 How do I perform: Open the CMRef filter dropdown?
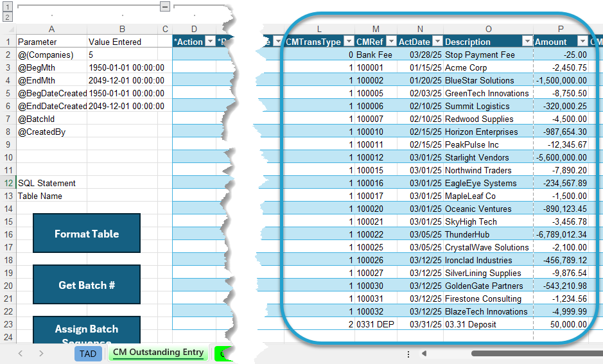tap(391, 42)
